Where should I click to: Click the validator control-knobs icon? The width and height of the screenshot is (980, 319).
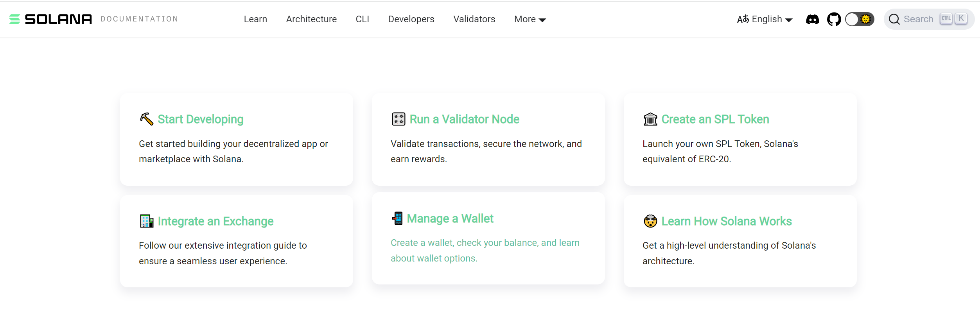point(398,119)
